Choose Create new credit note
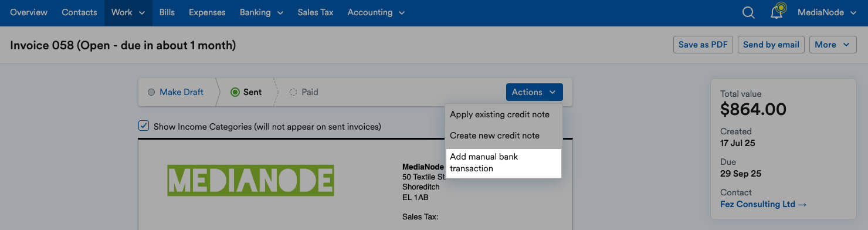The image size is (868, 230). click(x=503, y=136)
